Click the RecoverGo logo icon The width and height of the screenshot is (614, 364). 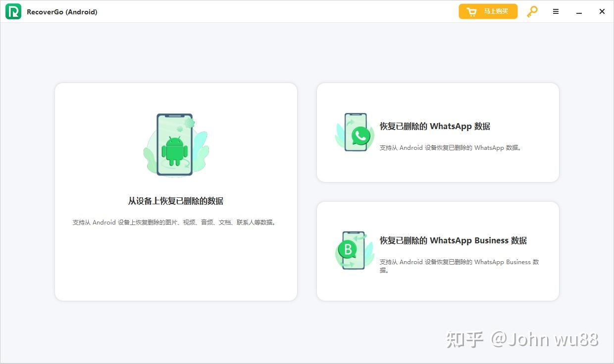coord(13,11)
